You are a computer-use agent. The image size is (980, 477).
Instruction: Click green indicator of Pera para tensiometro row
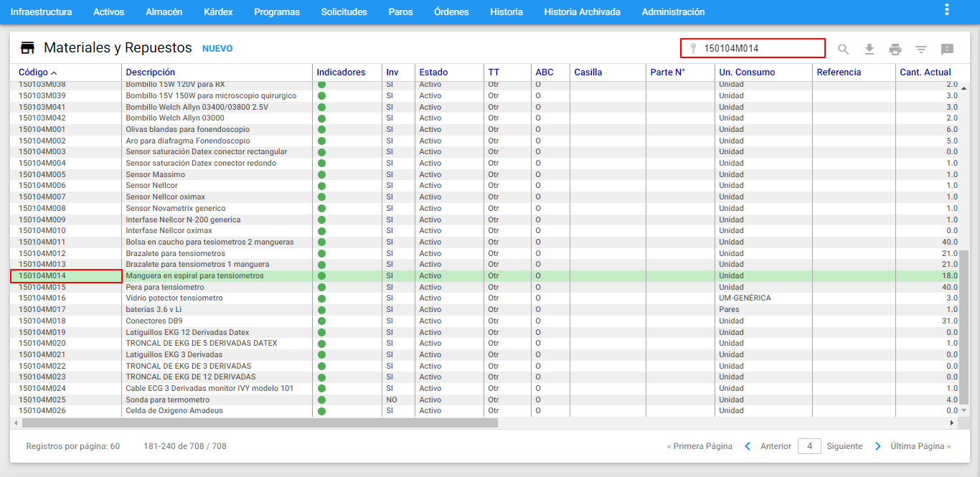pos(321,287)
